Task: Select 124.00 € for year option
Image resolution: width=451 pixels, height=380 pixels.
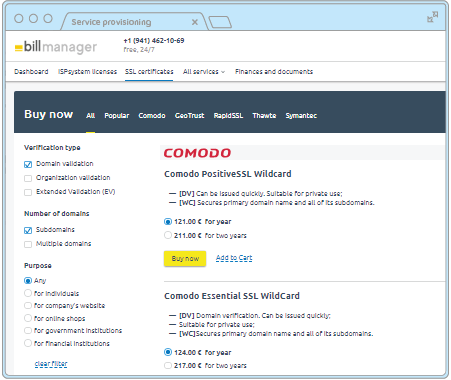Action: click(168, 352)
